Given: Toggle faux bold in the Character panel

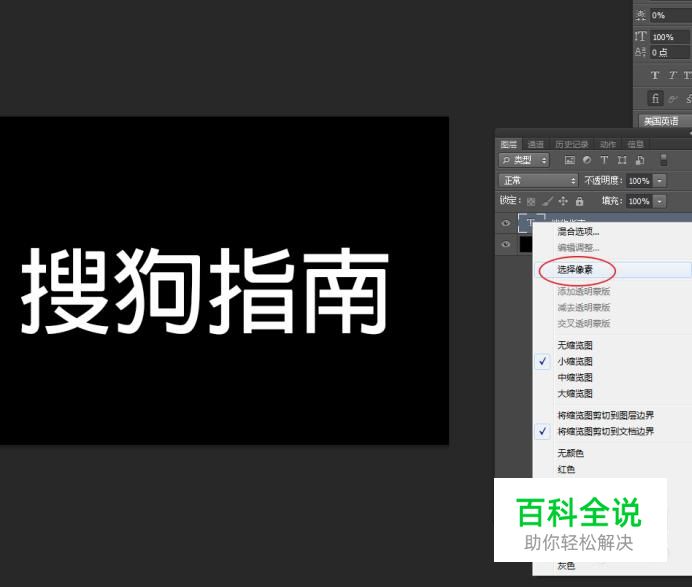Looking at the screenshot, I should click(x=655, y=75).
